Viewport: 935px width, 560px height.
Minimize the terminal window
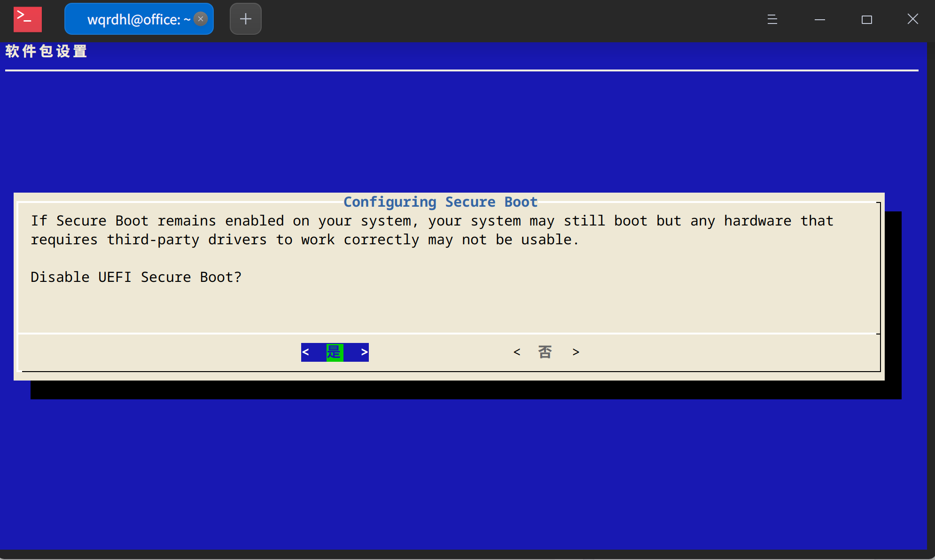click(819, 19)
